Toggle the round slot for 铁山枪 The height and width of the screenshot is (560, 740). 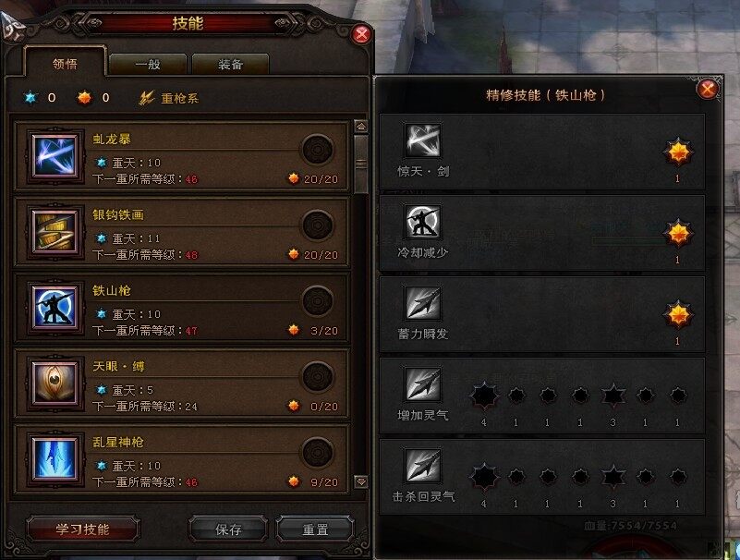click(x=317, y=300)
